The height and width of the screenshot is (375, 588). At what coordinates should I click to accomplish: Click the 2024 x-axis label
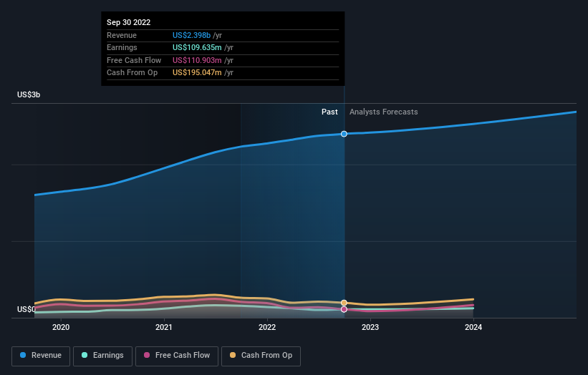pyautogui.click(x=473, y=327)
